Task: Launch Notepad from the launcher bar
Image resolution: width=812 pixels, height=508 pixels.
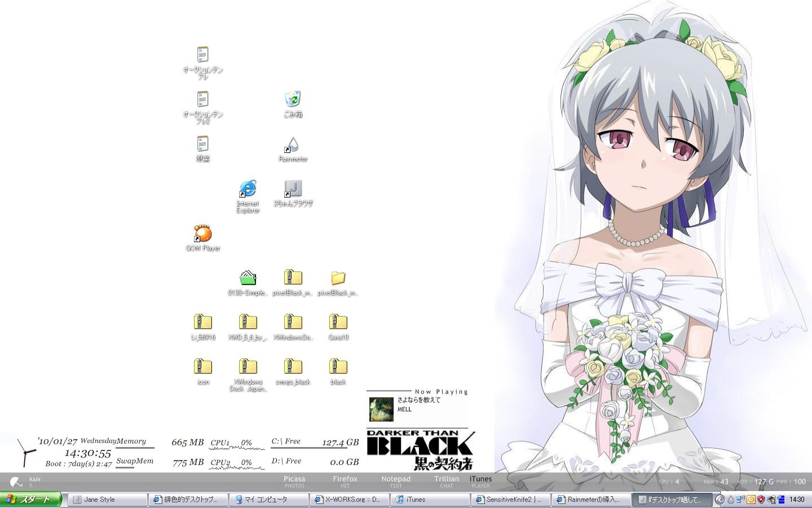Action: (x=396, y=481)
